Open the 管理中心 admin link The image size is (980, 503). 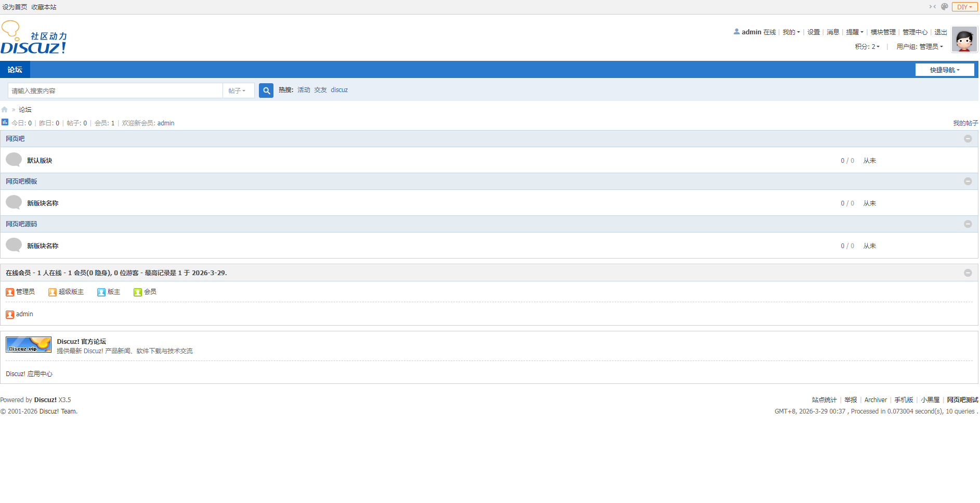tap(914, 32)
